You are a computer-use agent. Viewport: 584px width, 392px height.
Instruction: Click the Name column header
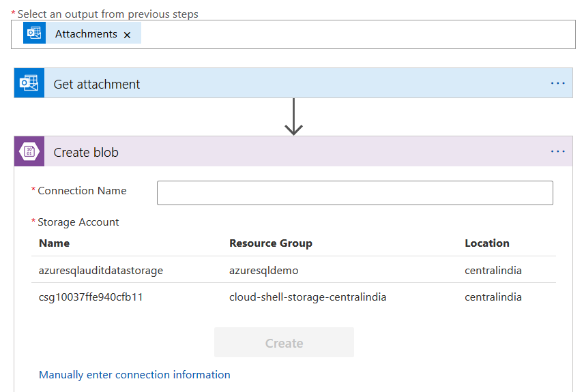click(x=55, y=243)
